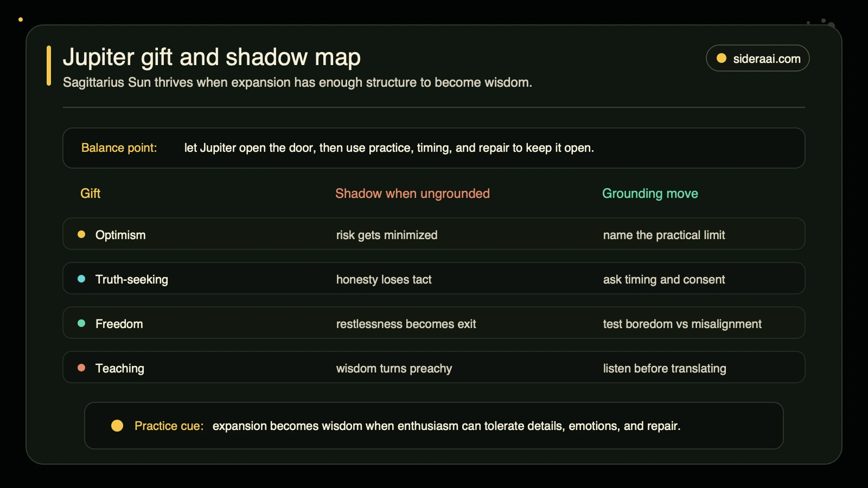This screenshot has height=488, width=868.
Task: Click 'listen before translating' cell
Action: coord(665,368)
